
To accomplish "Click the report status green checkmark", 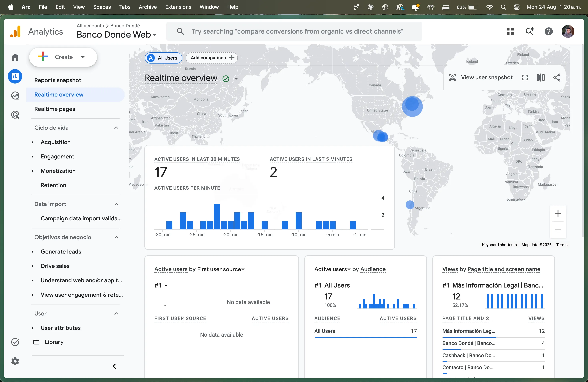I will 226,79.
